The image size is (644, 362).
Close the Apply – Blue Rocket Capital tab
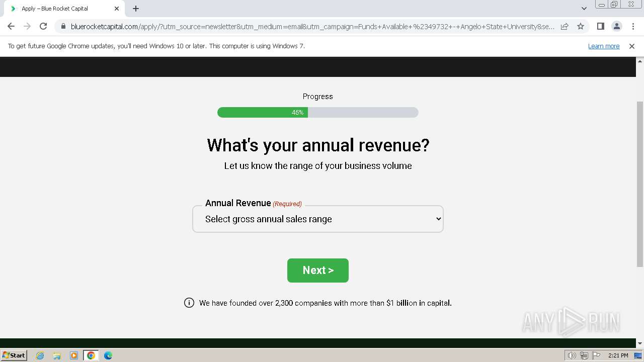[x=117, y=9]
